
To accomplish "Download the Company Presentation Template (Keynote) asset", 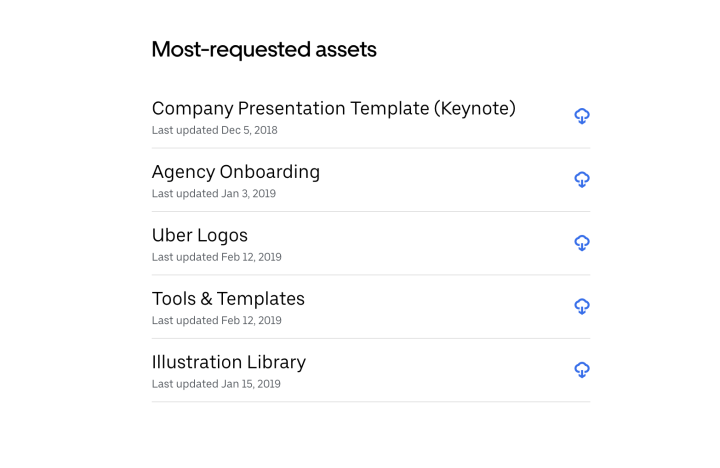I will coord(582,116).
